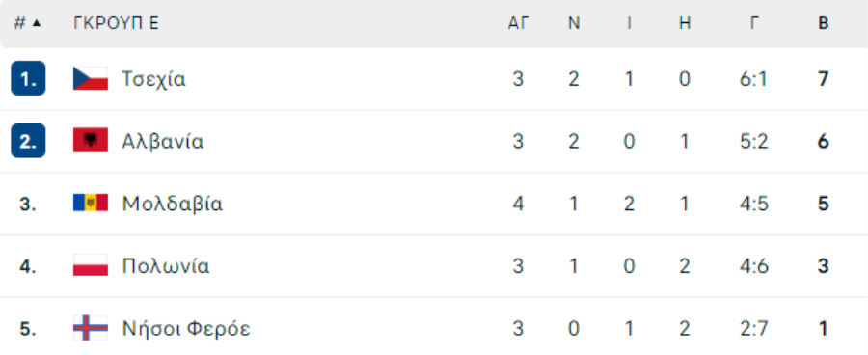Sort table by the Η losses column header
The width and height of the screenshot is (868, 355).
[685, 23]
